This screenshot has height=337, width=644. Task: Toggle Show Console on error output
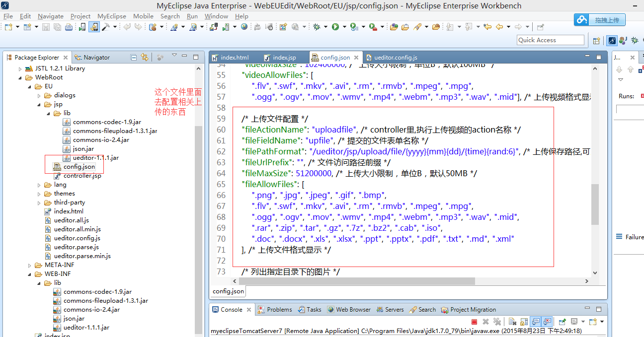pyautogui.click(x=547, y=322)
